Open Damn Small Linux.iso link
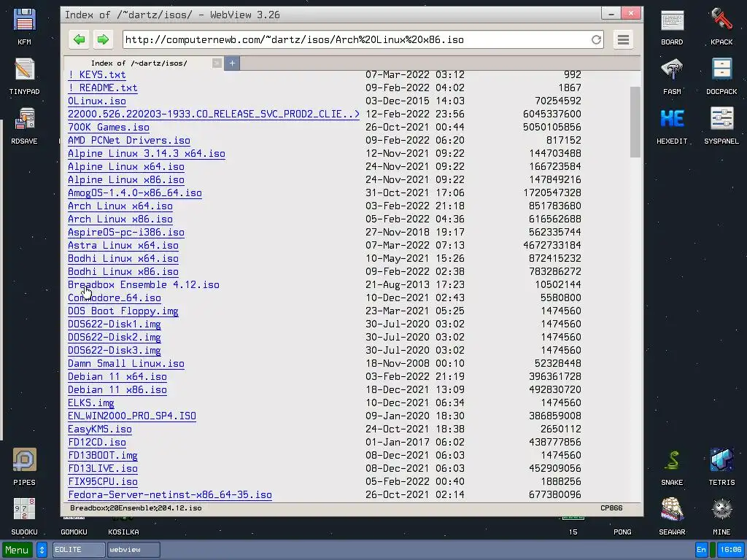Image resolution: width=747 pixels, height=560 pixels. point(126,364)
